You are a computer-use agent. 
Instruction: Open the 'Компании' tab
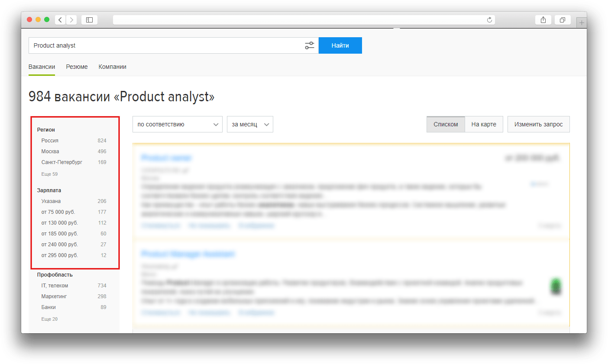click(x=112, y=67)
